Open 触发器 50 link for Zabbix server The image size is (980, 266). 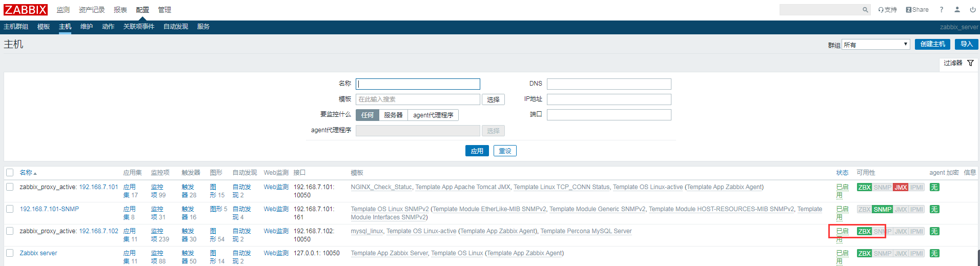[x=189, y=257]
